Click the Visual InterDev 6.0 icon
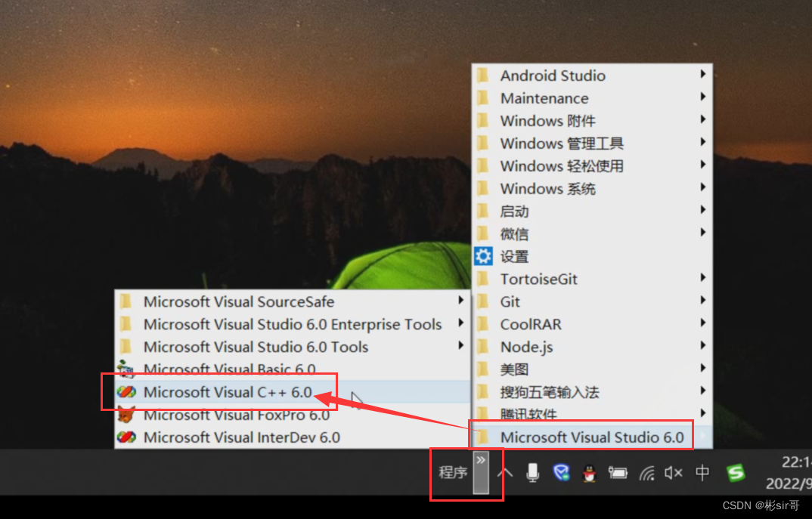The height and width of the screenshot is (519, 812). pos(126,437)
